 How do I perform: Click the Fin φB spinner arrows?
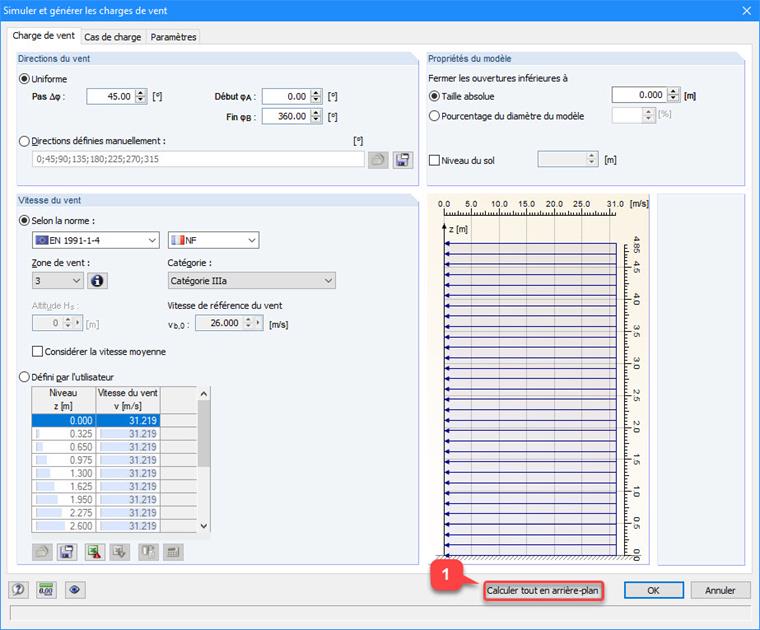click(x=316, y=116)
